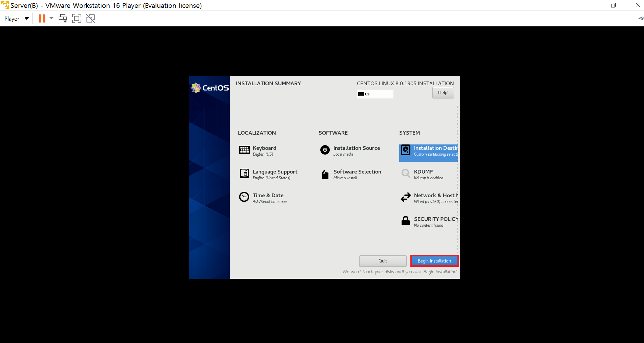Restore down the VMware window
The image size is (644, 343).
(x=613, y=5)
